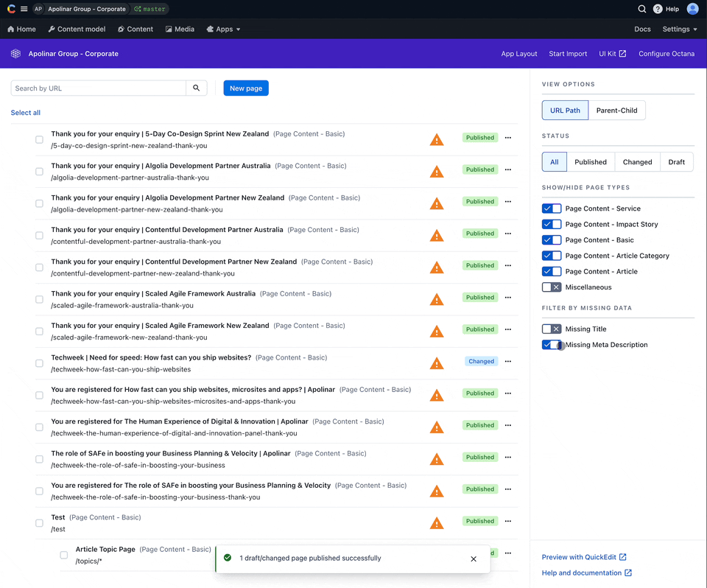This screenshot has height=588, width=707.
Task: Open Configure Octana
Action: (666, 53)
